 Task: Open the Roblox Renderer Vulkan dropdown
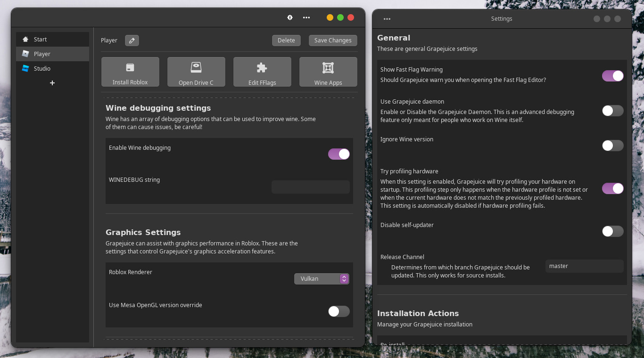[x=322, y=278]
